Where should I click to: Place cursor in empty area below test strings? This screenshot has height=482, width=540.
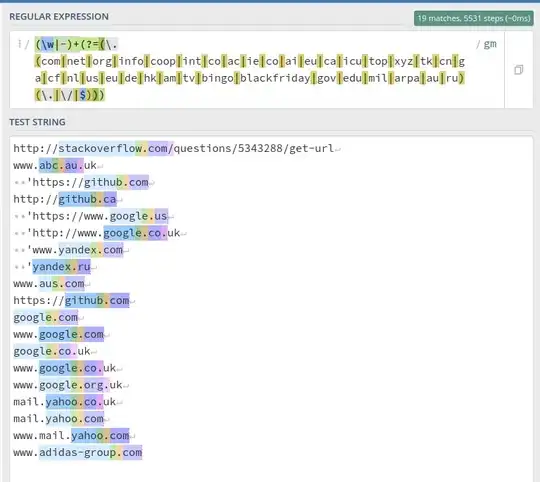coord(271,471)
